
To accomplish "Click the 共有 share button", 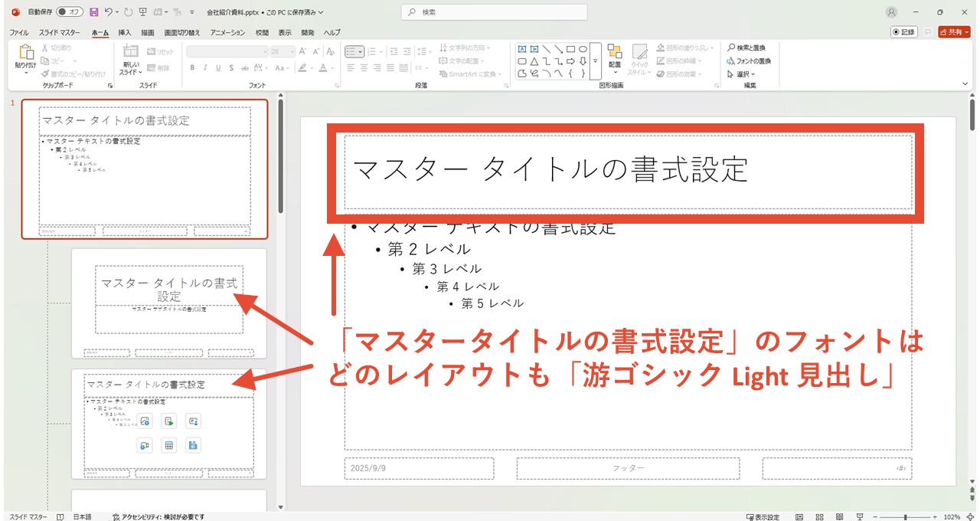I will point(955,32).
